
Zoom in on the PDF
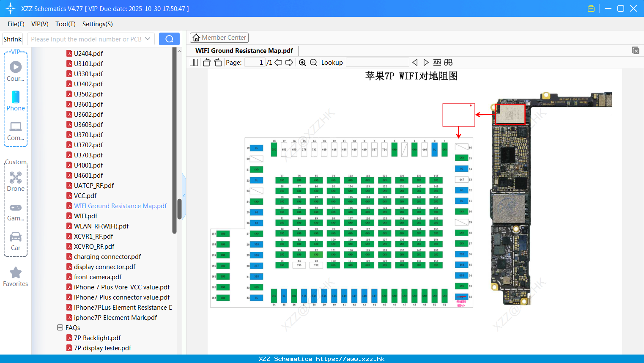(302, 62)
